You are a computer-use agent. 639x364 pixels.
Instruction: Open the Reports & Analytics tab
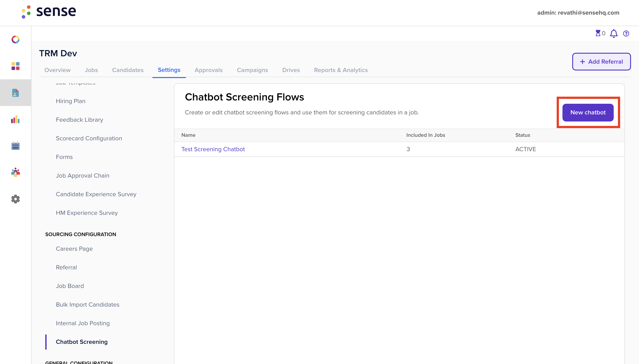pos(341,70)
